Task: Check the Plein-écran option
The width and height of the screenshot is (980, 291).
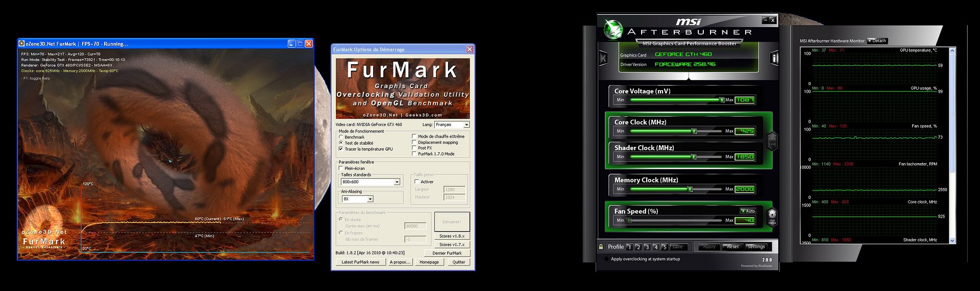Action: 341,168
